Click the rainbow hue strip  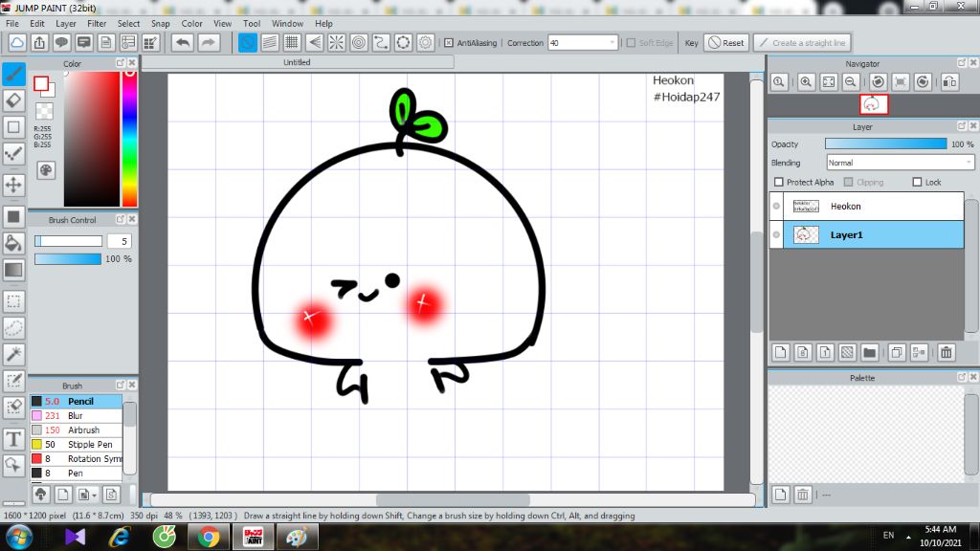point(129,139)
